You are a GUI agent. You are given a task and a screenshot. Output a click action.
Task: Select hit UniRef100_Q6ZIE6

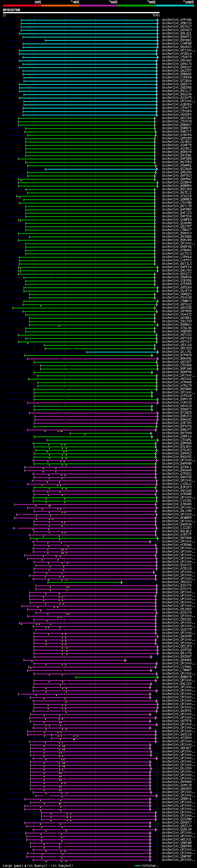pos(177,118)
